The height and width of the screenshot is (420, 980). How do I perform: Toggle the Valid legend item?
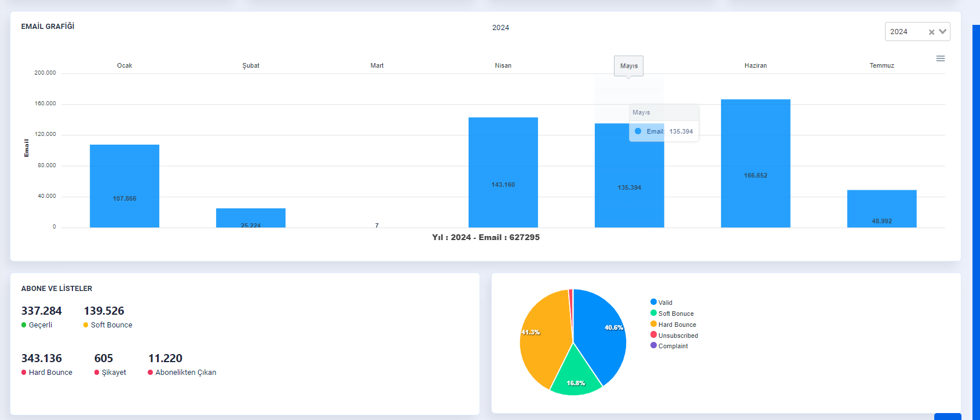tap(665, 303)
